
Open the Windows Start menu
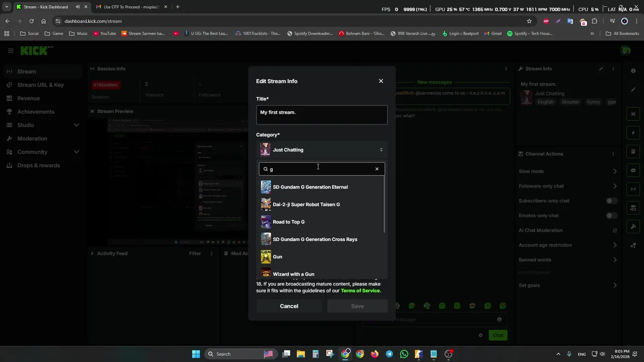point(196,354)
